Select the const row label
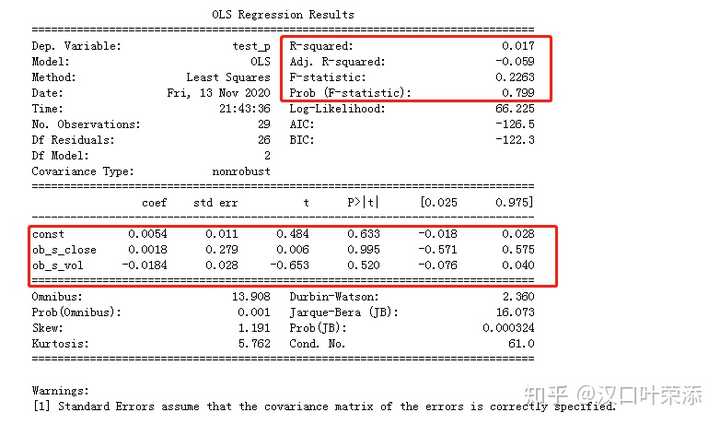 pyautogui.click(x=48, y=234)
